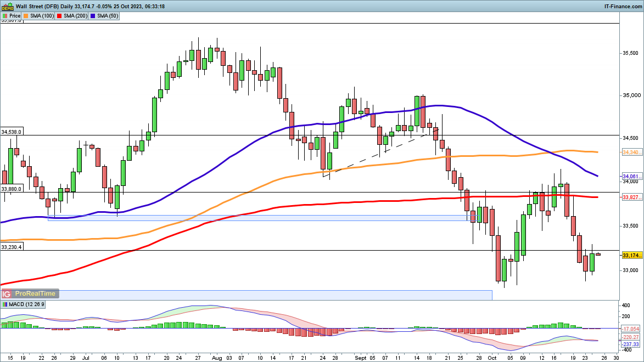
Task: Select the red SMA (200) legend entry
Action: point(72,16)
